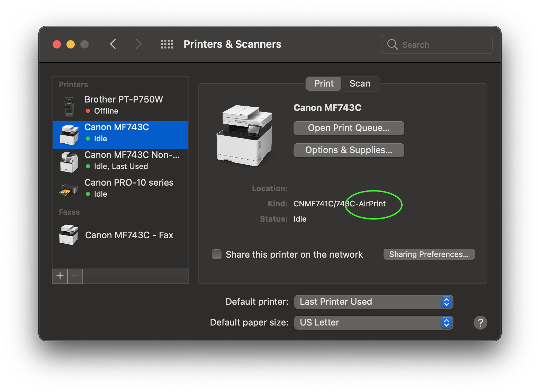Click the Offline status under Brother PT-P750W

[106, 111]
